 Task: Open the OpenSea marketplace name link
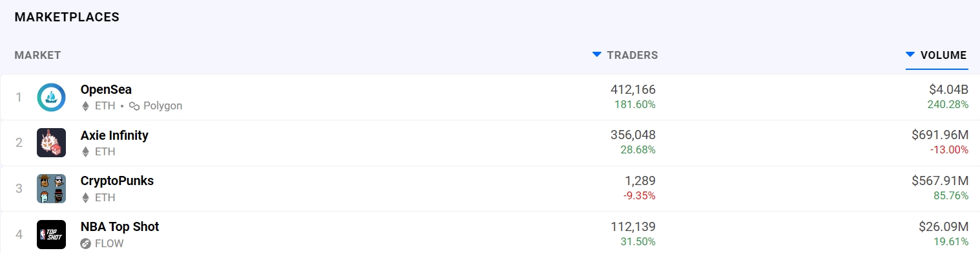click(106, 89)
